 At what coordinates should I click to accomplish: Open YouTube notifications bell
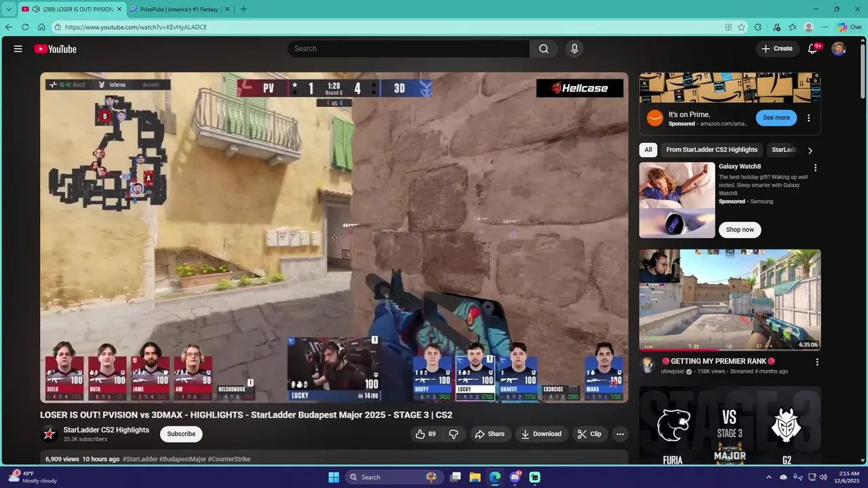(812, 49)
